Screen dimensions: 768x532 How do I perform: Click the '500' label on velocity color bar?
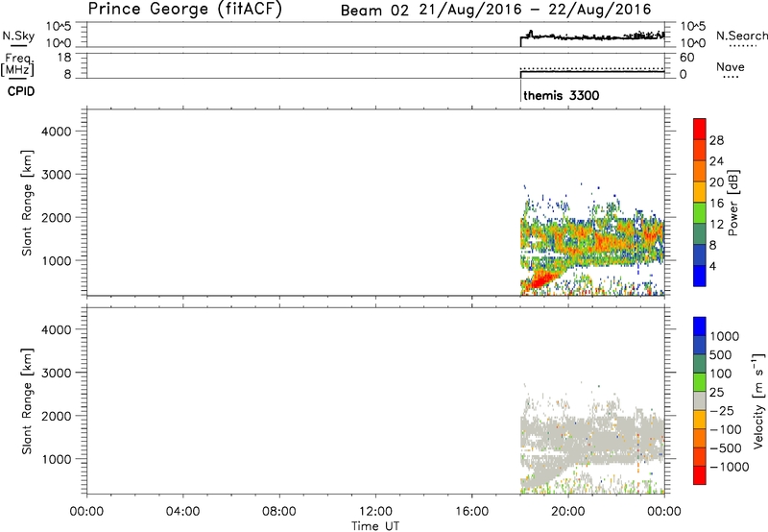[x=720, y=355]
